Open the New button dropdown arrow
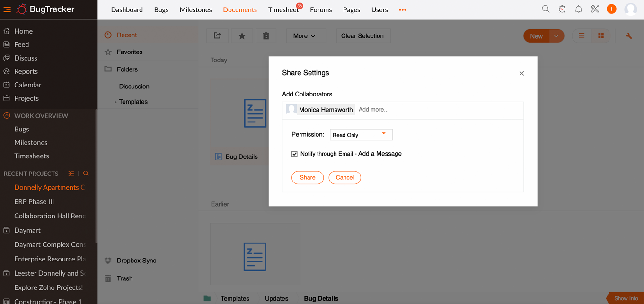This screenshot has width=644, height=304. [556, 36]
